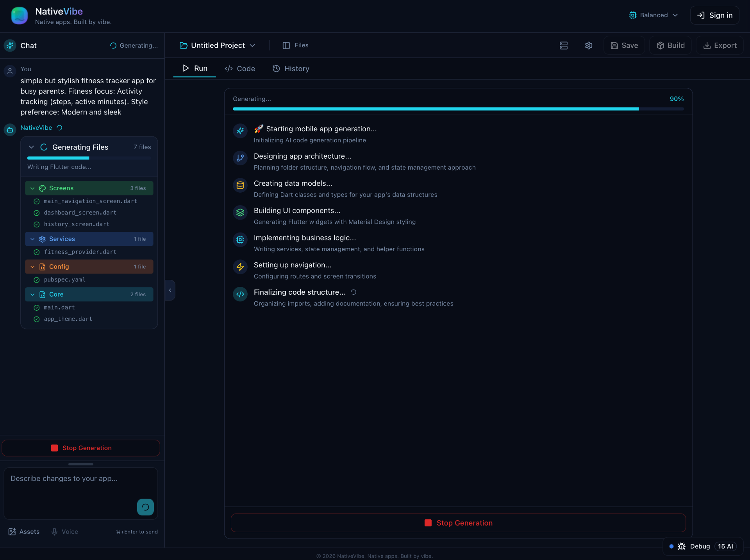Click the Chat sparkle icon
The width and height of the screenshot is (750, 560).
click(x=10, y=45)
